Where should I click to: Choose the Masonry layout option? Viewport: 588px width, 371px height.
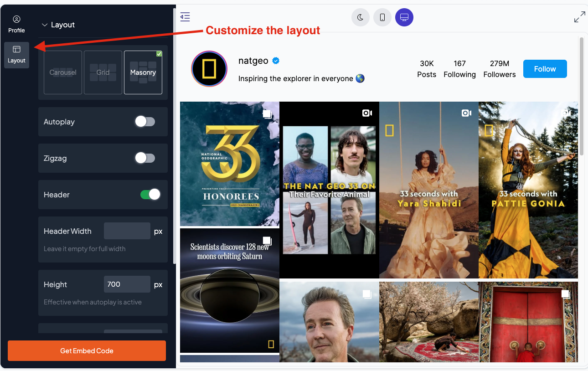pos(143,72)
